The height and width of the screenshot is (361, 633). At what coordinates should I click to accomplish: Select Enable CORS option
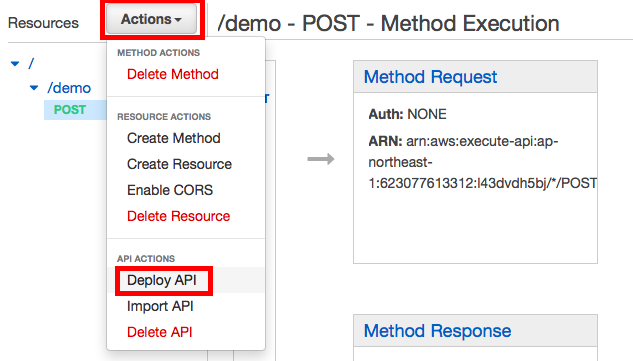tap(170, 190)
